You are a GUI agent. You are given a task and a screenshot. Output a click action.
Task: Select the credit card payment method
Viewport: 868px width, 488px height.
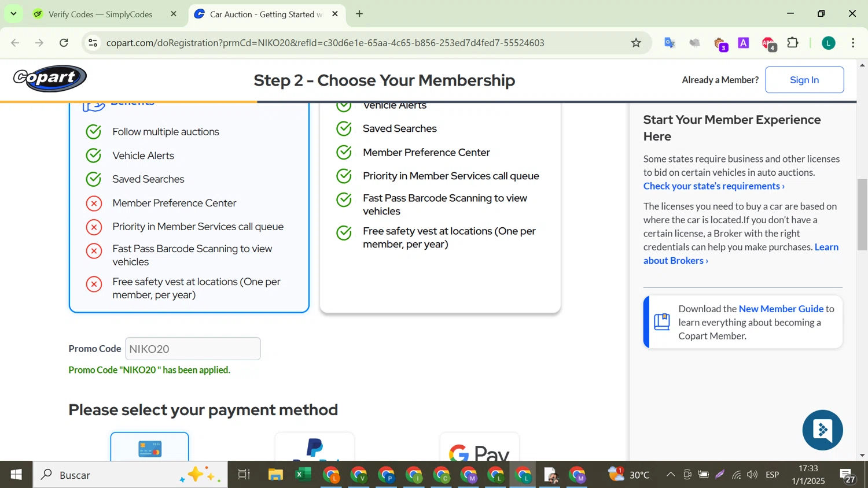click(150, 447)
